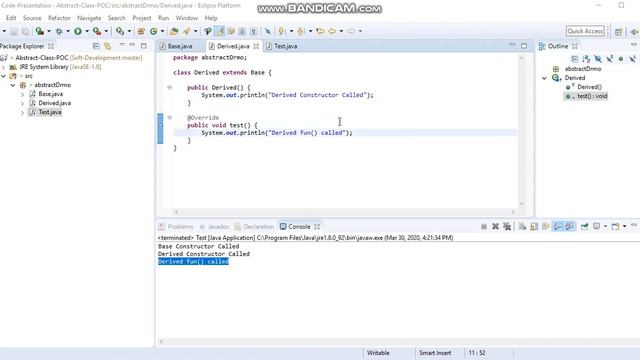Switch to the Base.java editor tab
640x360 pixels.
pos(180,46)
